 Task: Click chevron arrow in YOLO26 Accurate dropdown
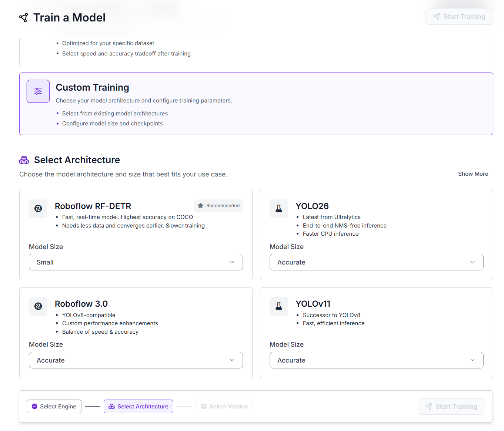[473, 262]
